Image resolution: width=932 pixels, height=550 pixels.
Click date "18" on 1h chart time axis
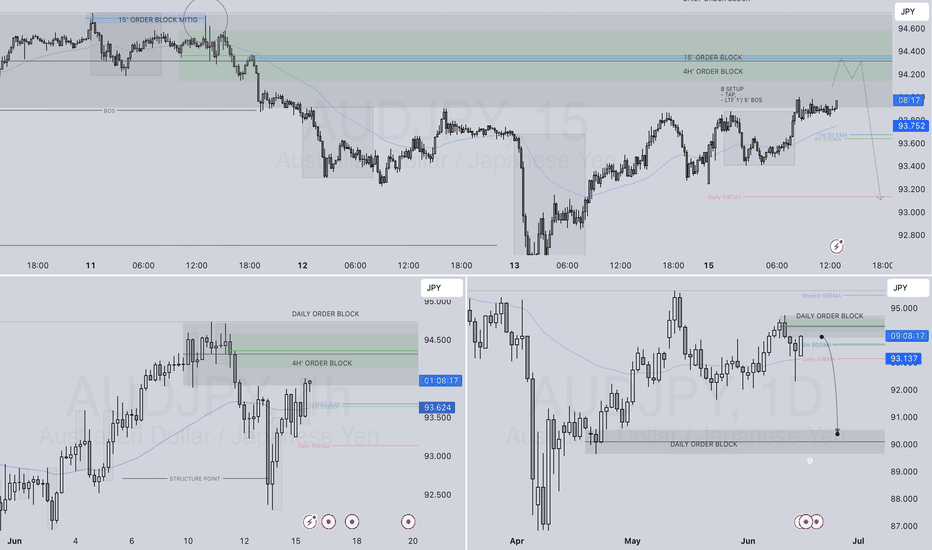[x=357, y=540]
